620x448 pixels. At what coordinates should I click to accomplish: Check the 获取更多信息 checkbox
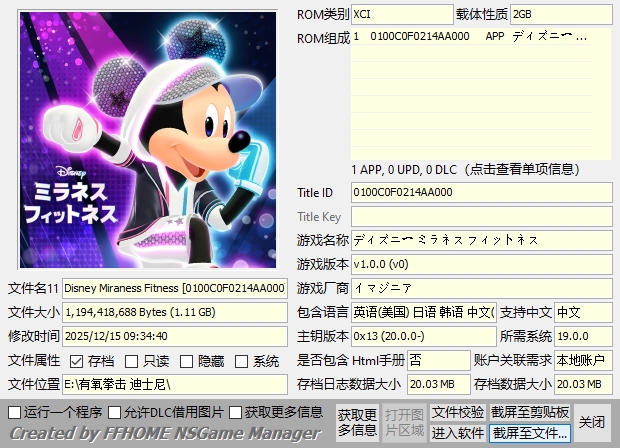pyautogui.click(x=235, y=412)
